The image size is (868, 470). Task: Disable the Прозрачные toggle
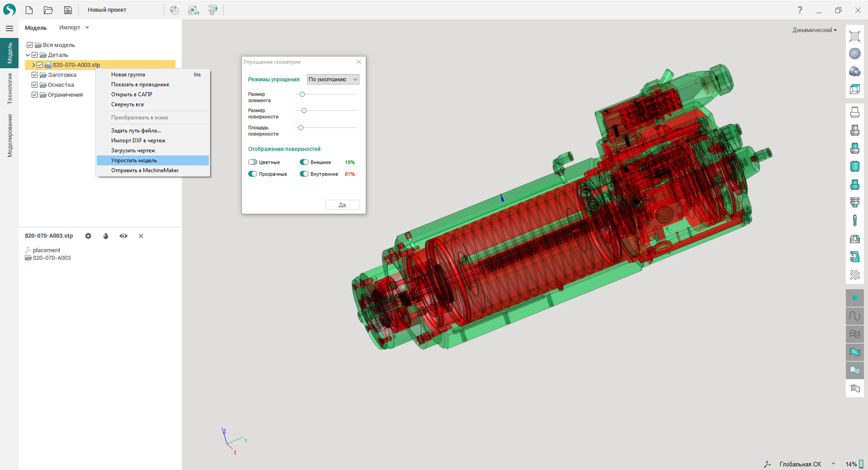pyautogui.click(x=253, y=174)
